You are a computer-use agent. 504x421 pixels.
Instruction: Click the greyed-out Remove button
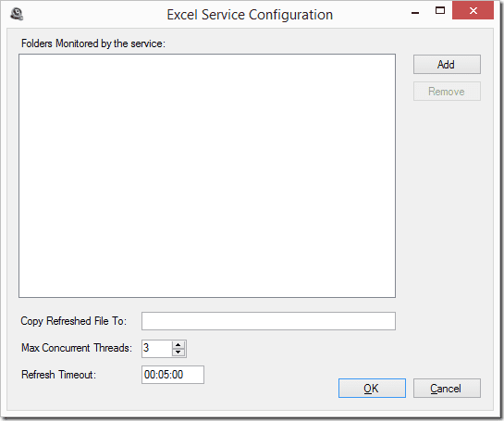[x=447, y=92]
